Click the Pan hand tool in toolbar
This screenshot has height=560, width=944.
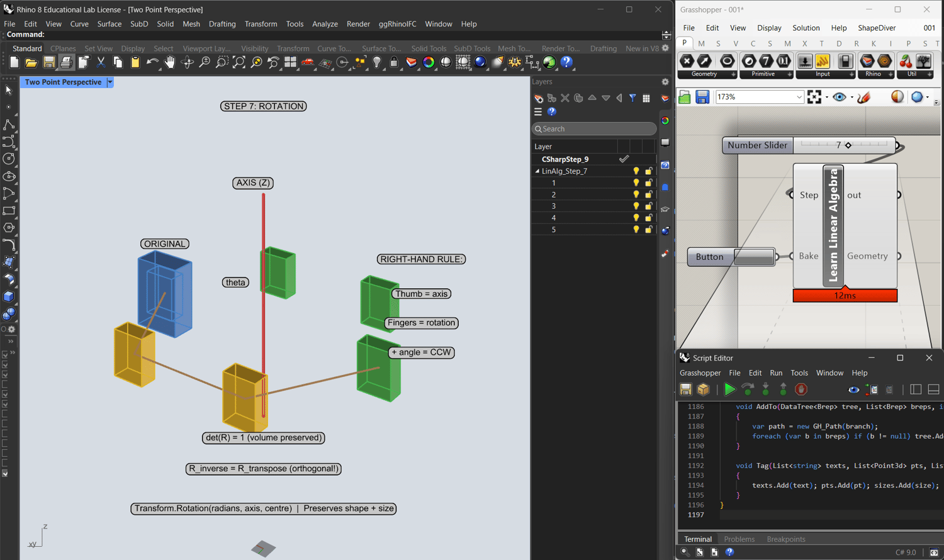point(169,62)
